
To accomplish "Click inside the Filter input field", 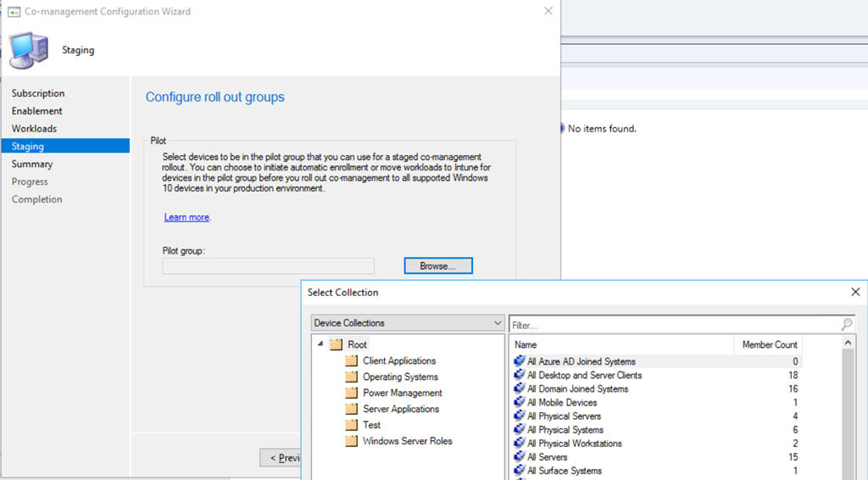I will pos(670,324).
